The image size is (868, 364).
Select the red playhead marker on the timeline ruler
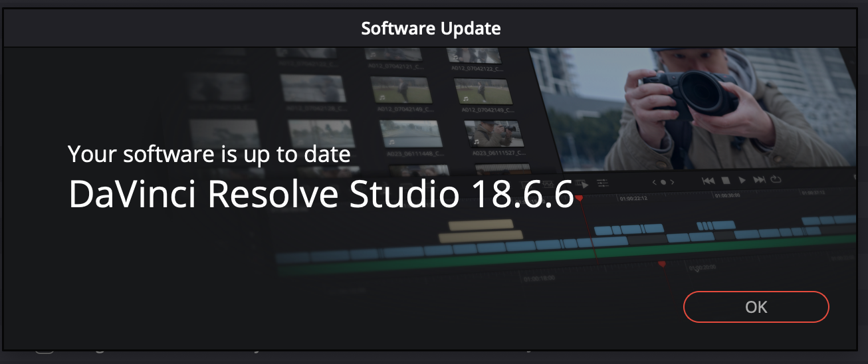point(579,198)
